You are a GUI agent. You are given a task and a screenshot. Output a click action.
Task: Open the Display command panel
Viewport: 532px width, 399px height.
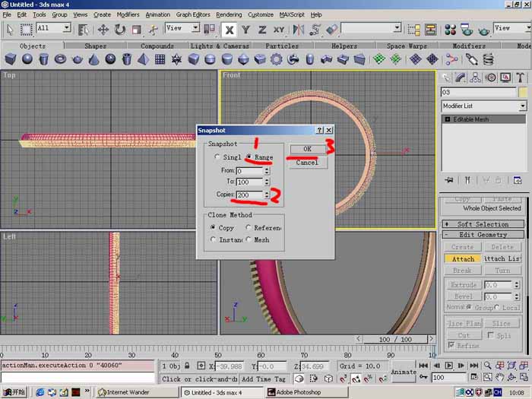point(505,78)
